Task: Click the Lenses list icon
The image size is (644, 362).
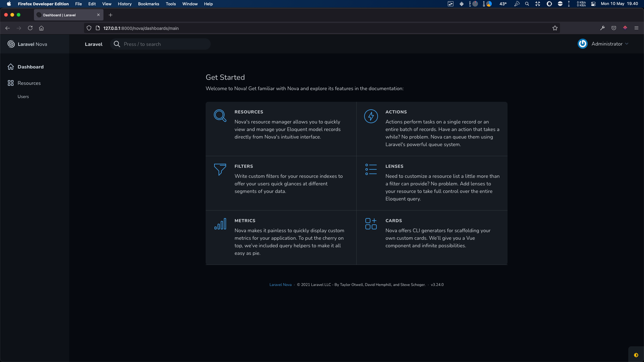Action: pyautogui.click(x=371, y=169)
